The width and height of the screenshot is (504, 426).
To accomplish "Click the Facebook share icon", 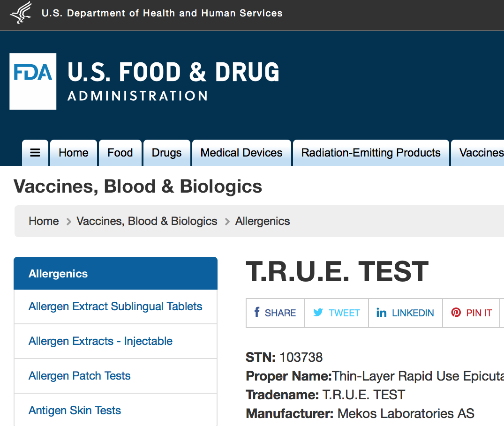I will point(257,313).
